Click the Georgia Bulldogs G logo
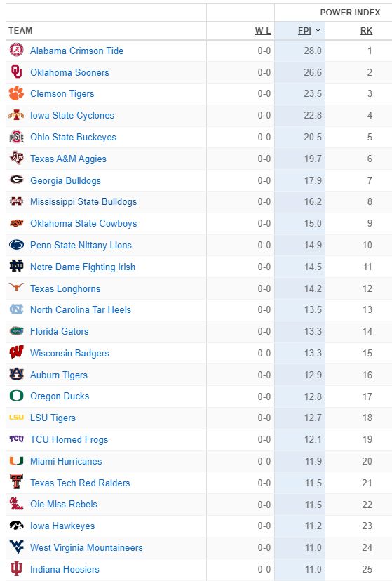The height and width of the screenshot is (581, 392). [x=16, y=180]
